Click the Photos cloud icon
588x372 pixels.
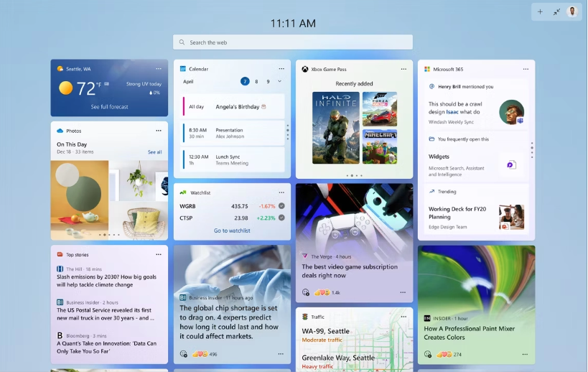click(60, 131)
